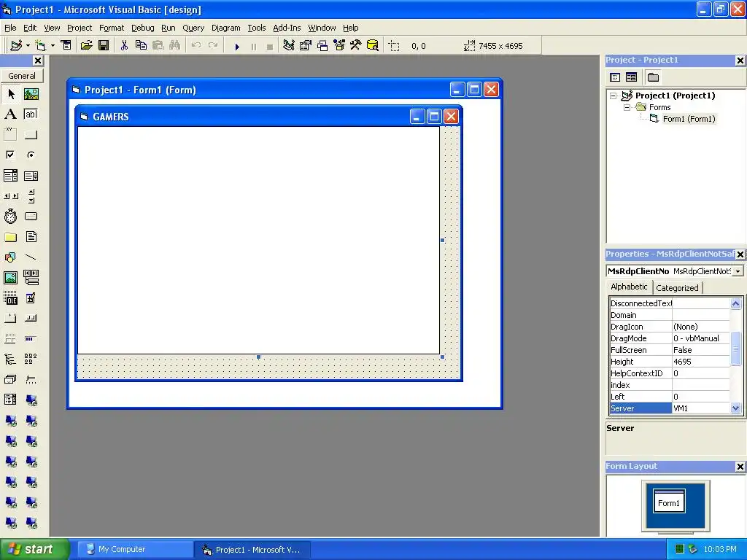This screenshot has height=560, width=747.
Task: Select the Shape control tool
Action: 10,257
